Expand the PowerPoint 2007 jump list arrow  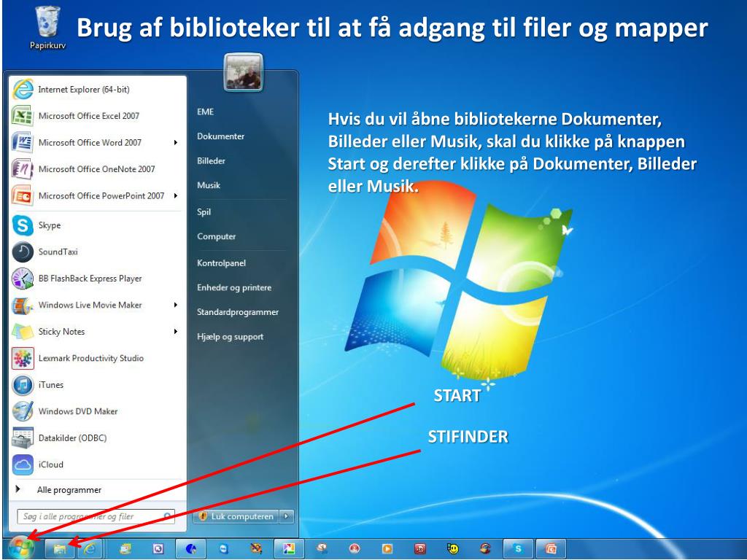(176, 195)
